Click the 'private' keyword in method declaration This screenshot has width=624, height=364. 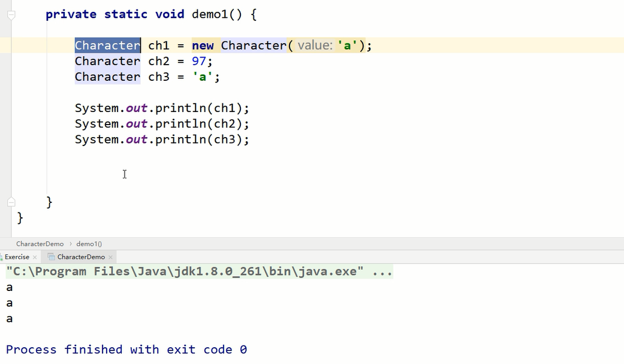(x=71, y=14)
